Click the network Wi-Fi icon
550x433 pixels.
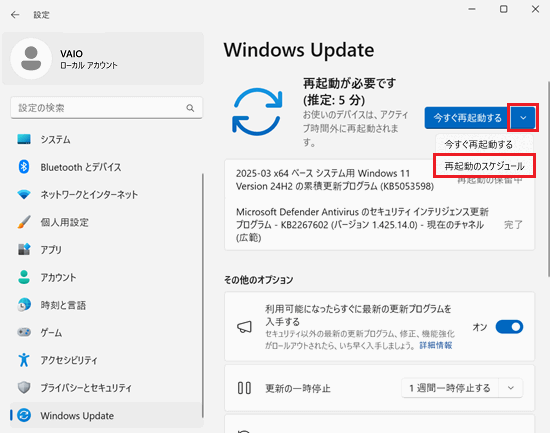(24, 194)
